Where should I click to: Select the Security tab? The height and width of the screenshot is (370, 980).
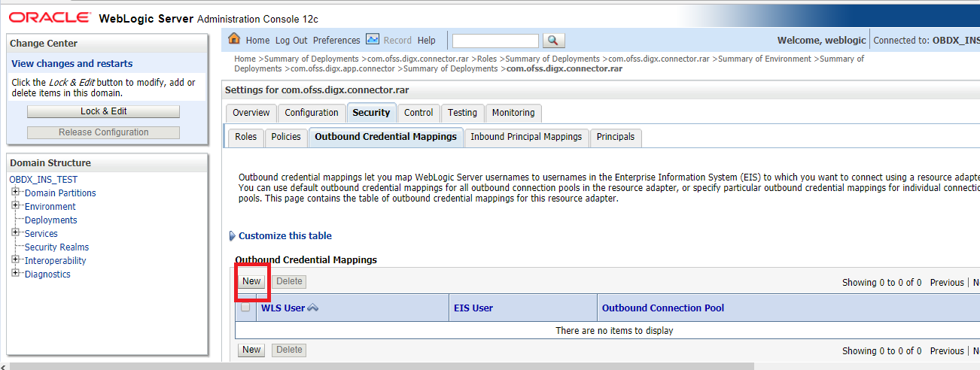click(x=371, y=113)
